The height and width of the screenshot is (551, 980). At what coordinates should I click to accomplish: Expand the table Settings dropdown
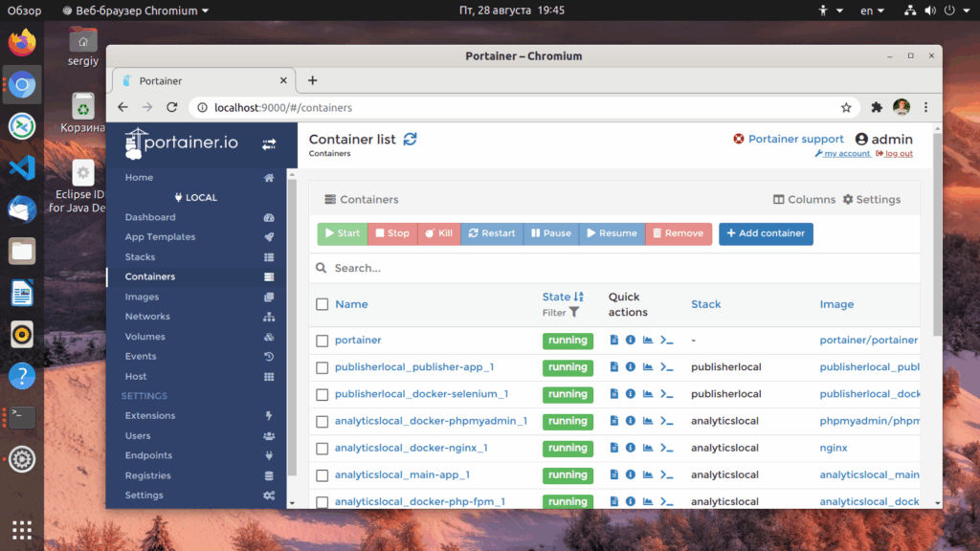[872, 199]
